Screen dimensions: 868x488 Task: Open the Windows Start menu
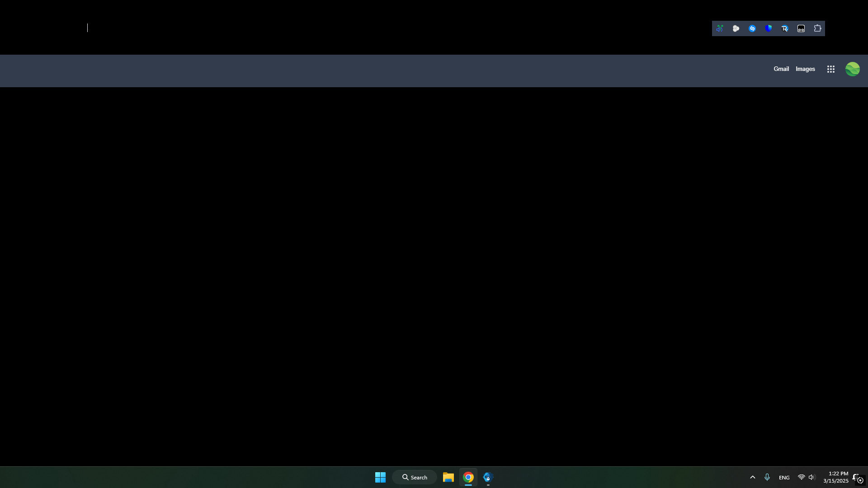click(380, 477)
